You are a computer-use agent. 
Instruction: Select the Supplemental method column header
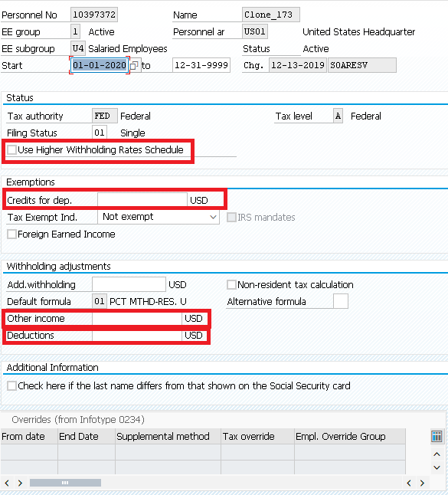coord(168,436)
